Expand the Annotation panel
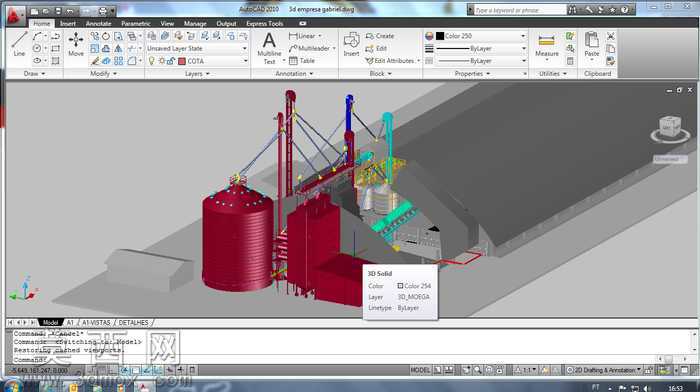Viewport: 700px width, 392px height. pos(294,74)
